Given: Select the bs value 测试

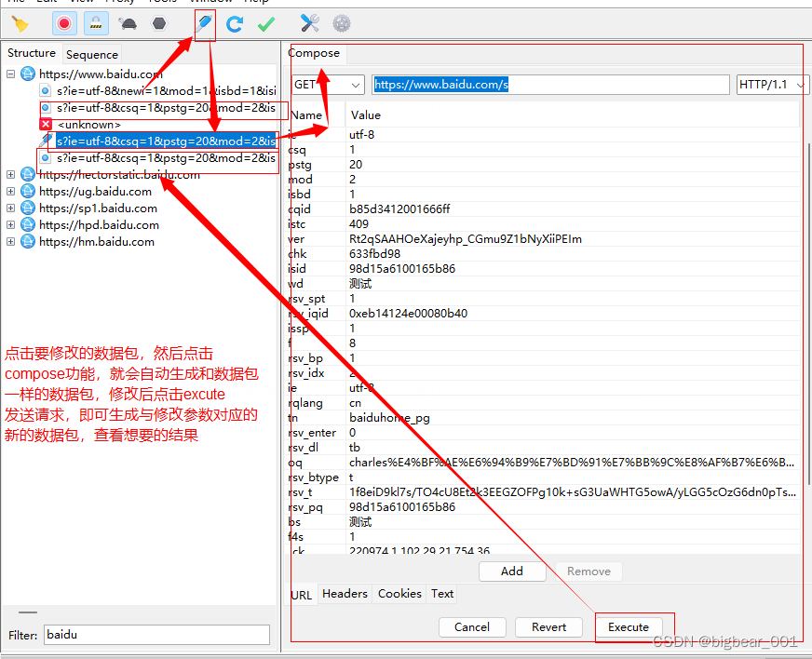Looking at the screenshot, I should (360, 522).
